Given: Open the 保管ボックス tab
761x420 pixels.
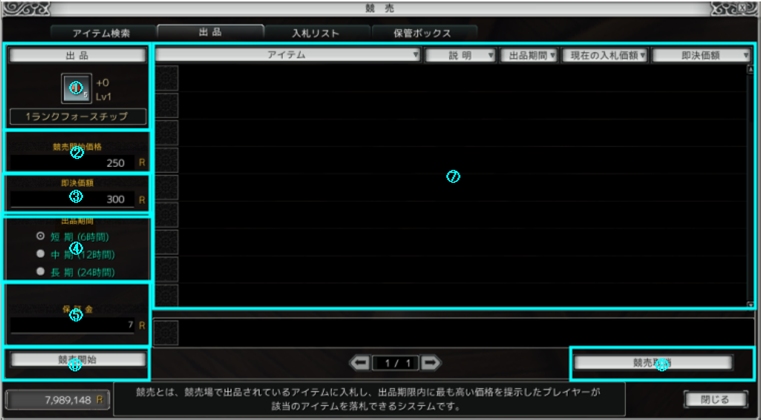Looking at the screenshot, I should [422, 34].
